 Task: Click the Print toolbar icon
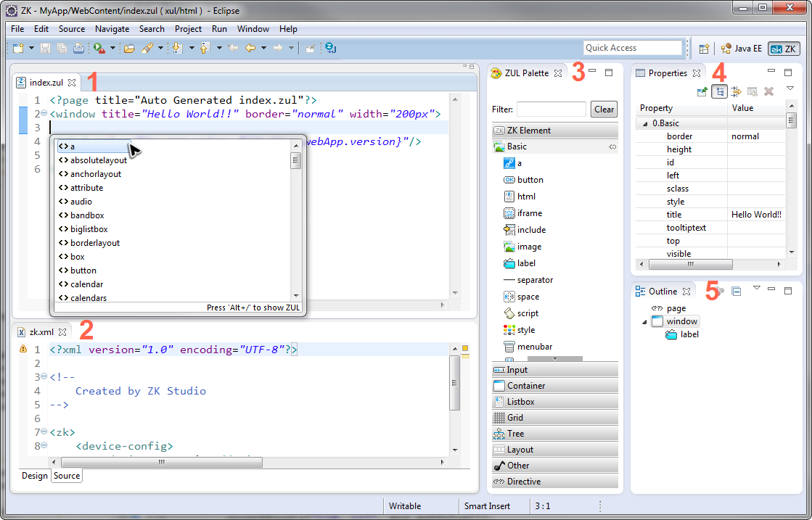78,48
